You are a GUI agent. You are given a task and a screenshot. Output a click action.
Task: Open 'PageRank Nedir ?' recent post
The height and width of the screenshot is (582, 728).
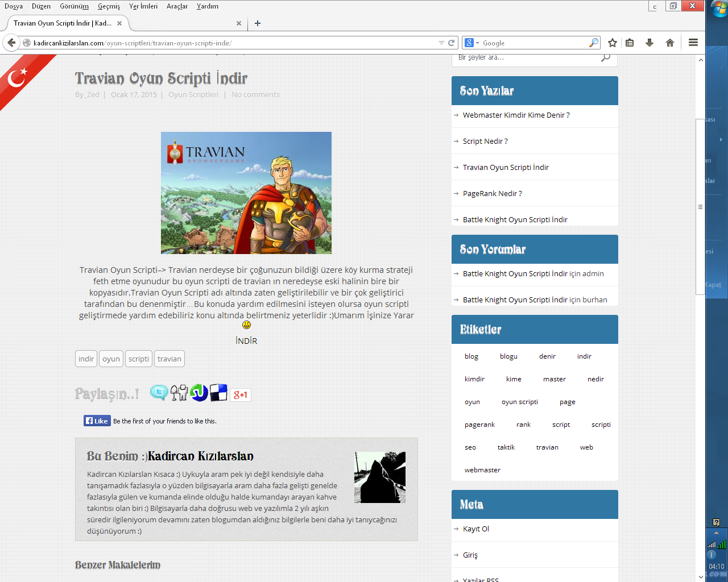click(x=493, y=193)
